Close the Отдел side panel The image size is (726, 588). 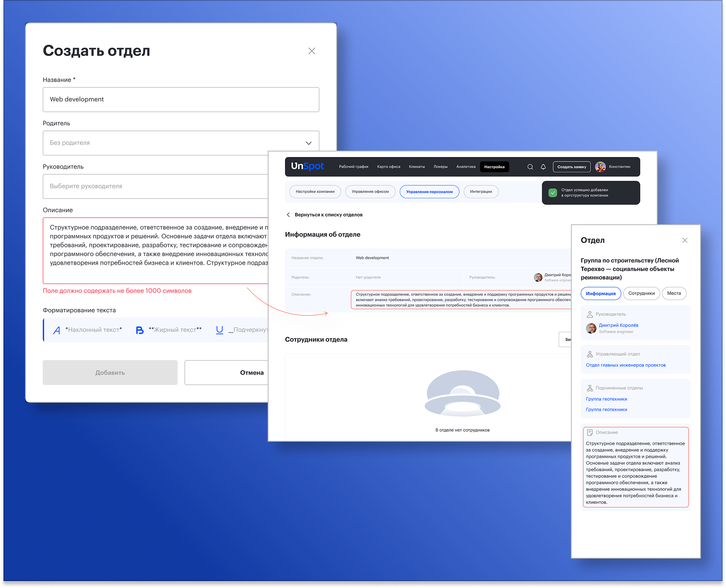point(684,240)
